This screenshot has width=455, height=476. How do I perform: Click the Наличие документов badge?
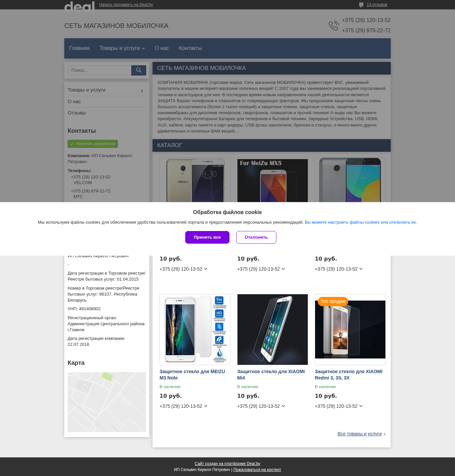[x=93, y=144]
